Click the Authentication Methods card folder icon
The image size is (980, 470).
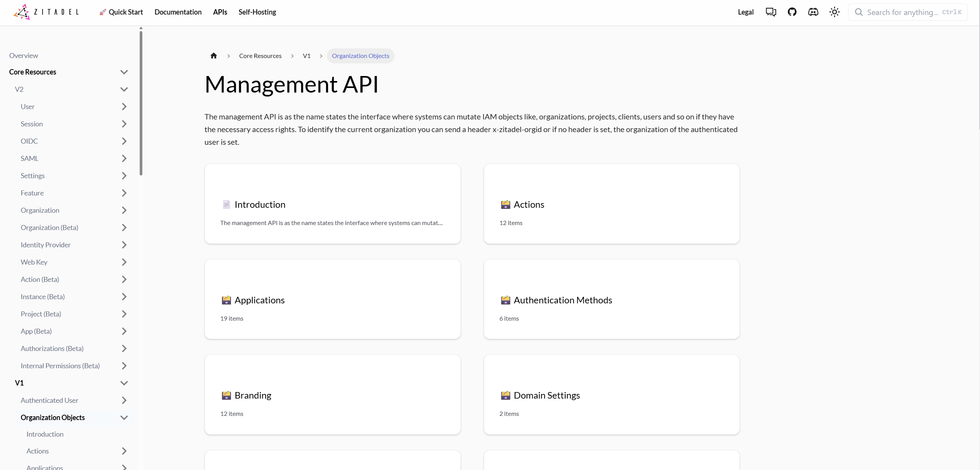click(505, 300)
